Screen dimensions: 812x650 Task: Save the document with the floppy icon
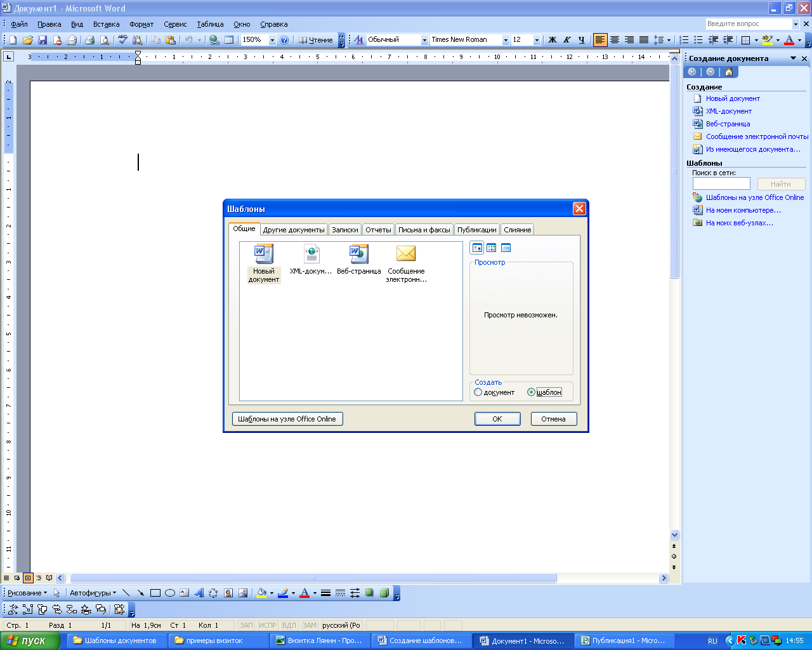43,40
